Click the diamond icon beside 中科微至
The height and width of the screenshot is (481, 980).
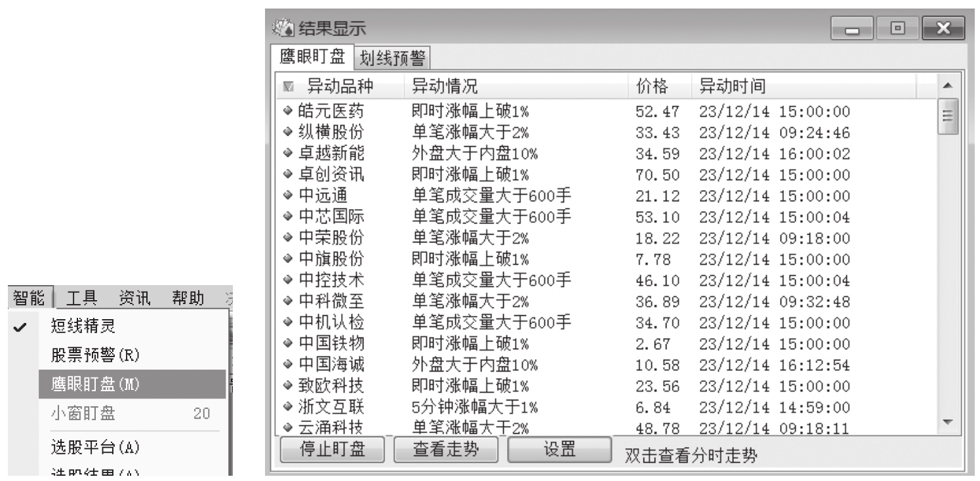click(x=288, y=301)
